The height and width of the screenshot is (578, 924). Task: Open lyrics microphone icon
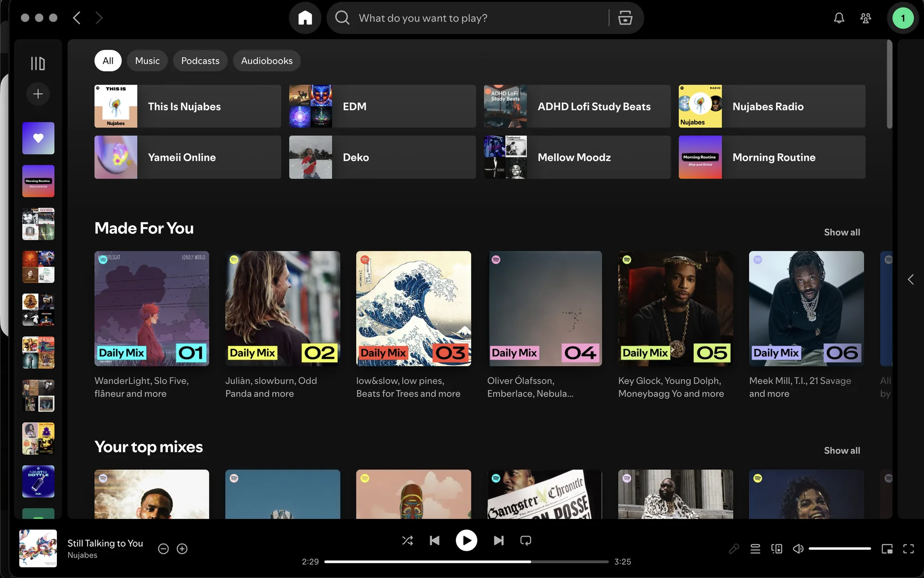[734, 549]
